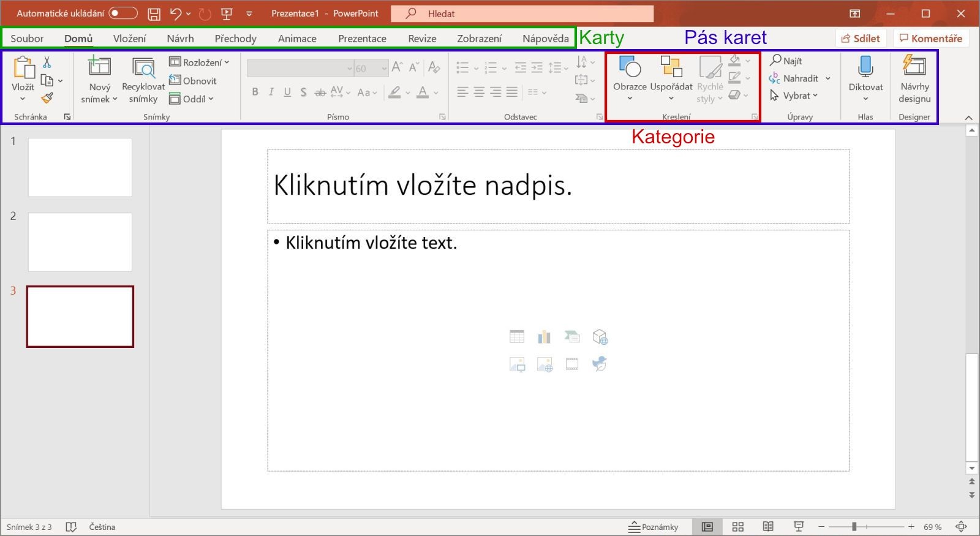Open Recyklovat snímky
Screen dimensions: 980x536
(x=143, y=80)
